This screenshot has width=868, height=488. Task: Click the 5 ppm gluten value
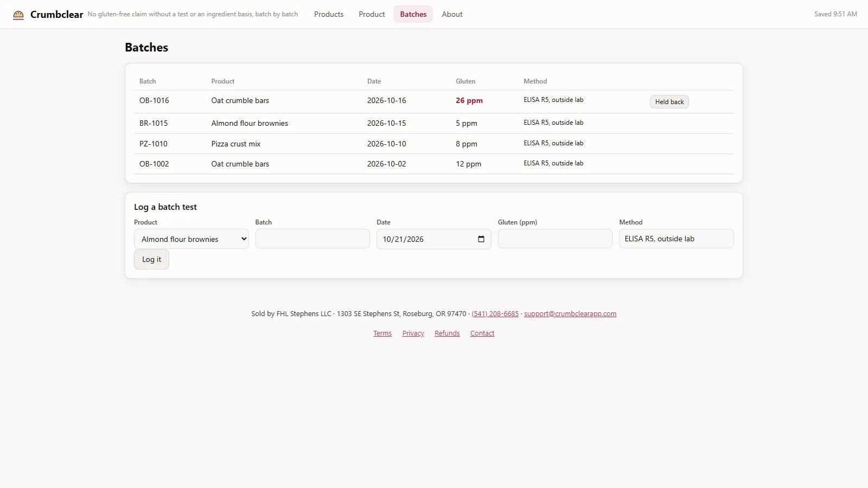tap(467, 124)
